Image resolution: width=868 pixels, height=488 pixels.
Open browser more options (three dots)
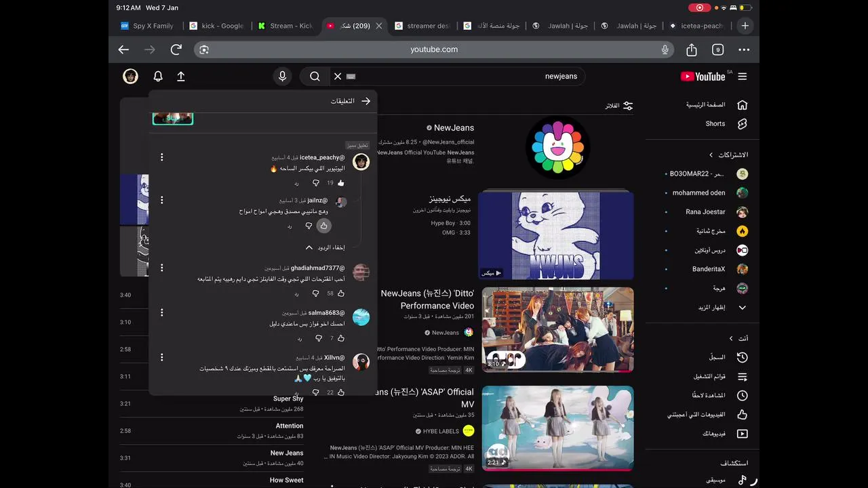[744, 49]
